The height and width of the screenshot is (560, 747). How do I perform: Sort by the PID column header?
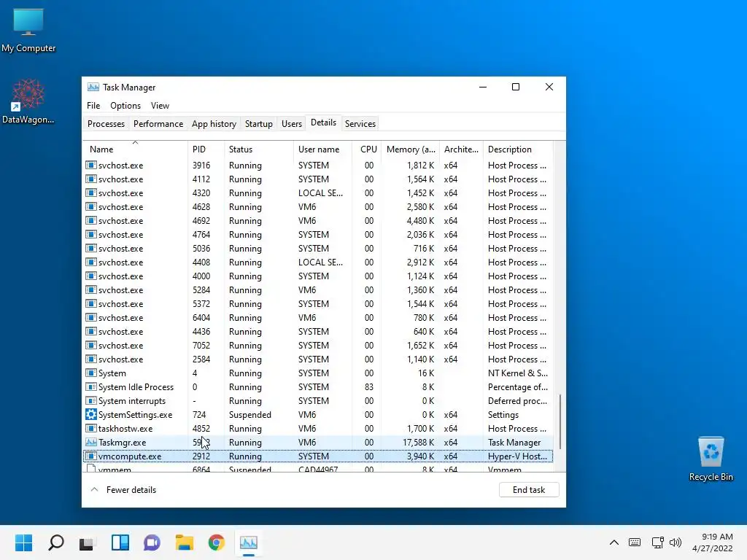(x=206, y=149)
